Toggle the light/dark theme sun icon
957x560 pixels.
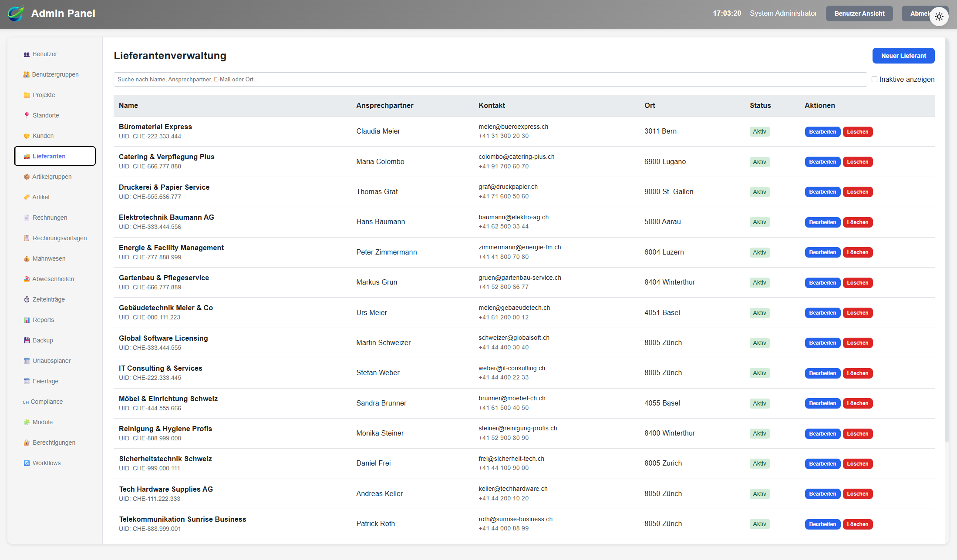pos(939,17)
